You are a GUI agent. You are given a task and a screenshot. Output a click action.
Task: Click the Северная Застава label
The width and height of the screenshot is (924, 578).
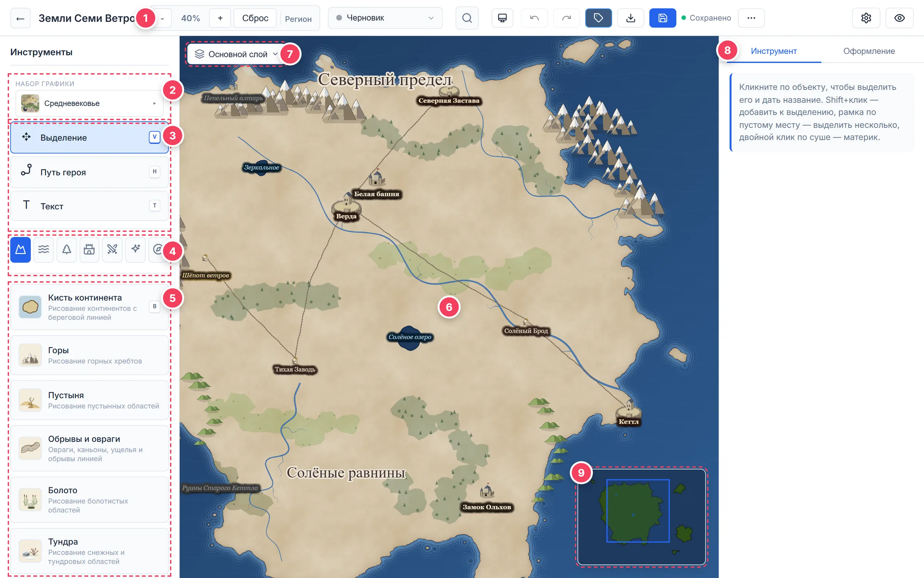[x=449, y=101]
